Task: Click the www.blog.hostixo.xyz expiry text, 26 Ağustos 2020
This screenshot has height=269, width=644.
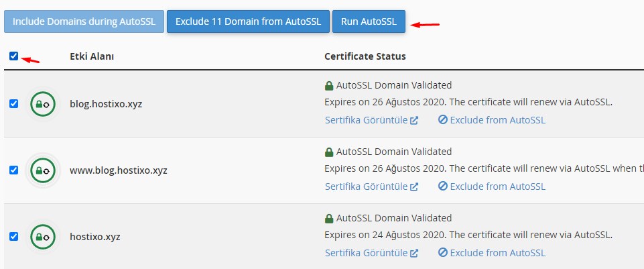Action: pyautogui.click(x=485, y=168)
